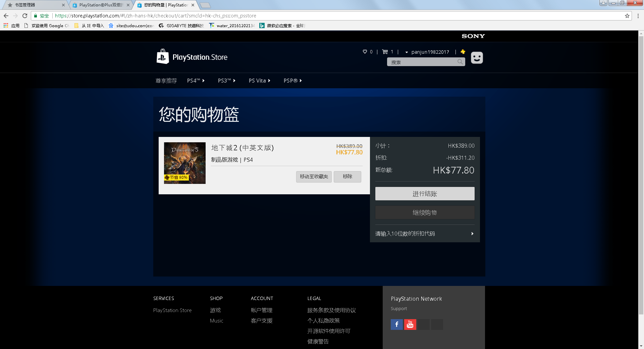Open the GIGABYTE 技嘉科技 bookmark
Viewport: 644px width, 349px height.
[x=182, y=26]
